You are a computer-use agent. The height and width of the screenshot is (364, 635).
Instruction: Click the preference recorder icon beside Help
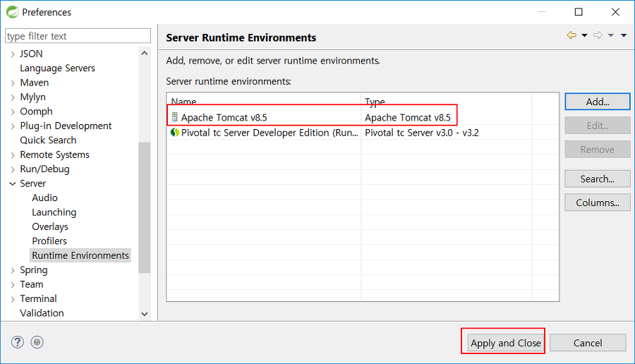37,343
